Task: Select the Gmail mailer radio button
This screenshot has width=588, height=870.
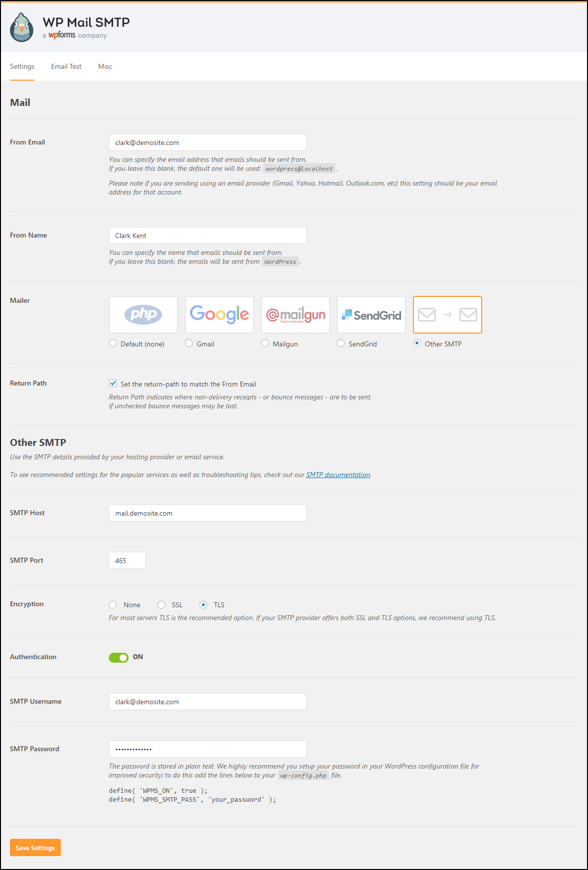Action: pos(189,343)
